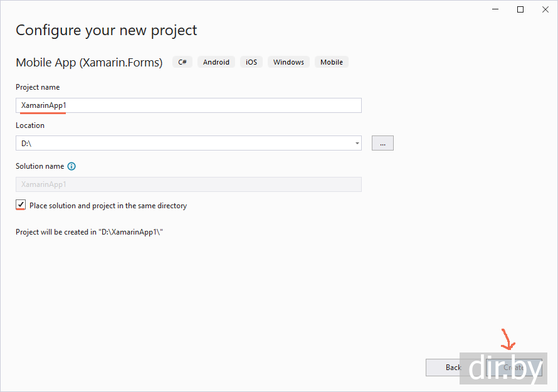This screenshot has width=558, height=392.
Task: Browse for location with the ellipsis button
Action: pyautogui.click(x=382, y=143)
